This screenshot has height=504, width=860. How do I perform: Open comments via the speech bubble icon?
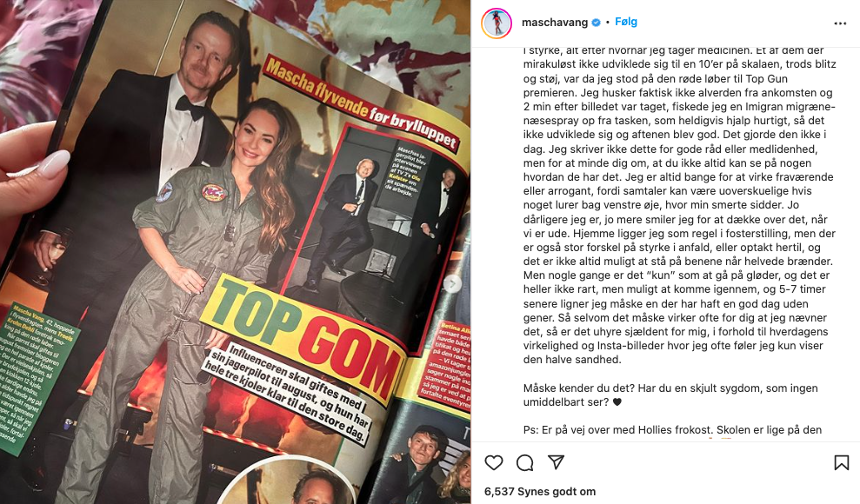coord(525,463)
